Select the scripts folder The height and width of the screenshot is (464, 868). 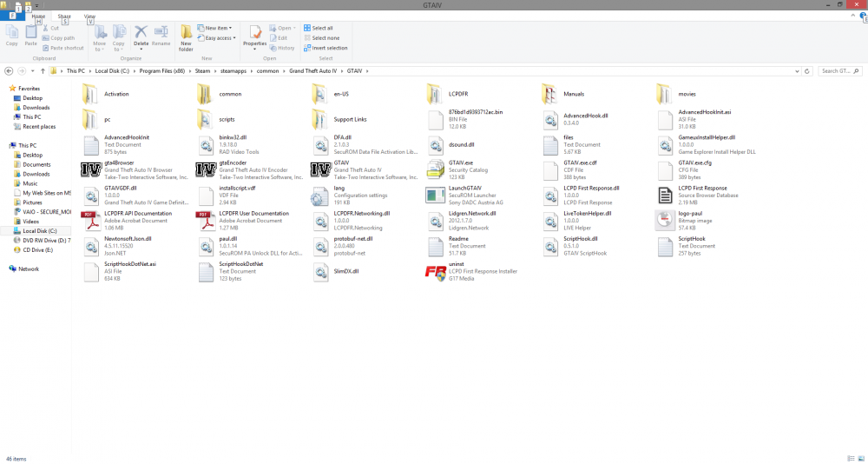coord(216,119)
